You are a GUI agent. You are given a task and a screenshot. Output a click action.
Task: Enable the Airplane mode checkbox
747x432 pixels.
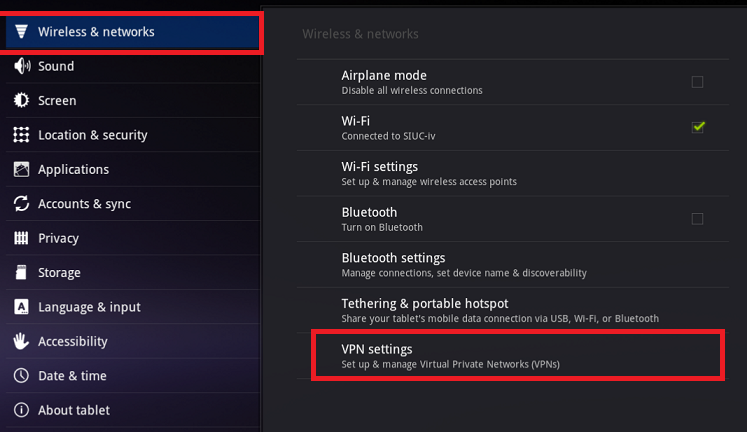click(x=697, y=82)
